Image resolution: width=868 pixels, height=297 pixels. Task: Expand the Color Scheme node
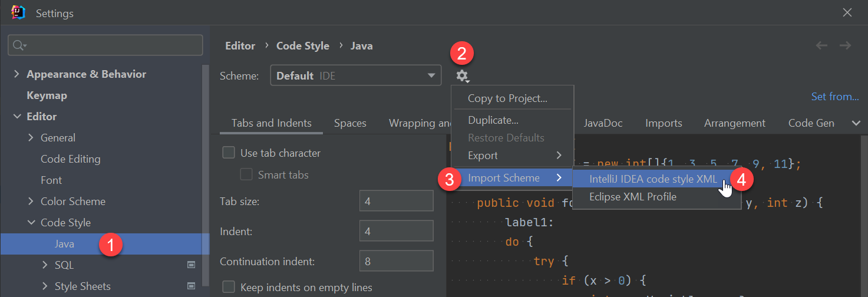31,202
